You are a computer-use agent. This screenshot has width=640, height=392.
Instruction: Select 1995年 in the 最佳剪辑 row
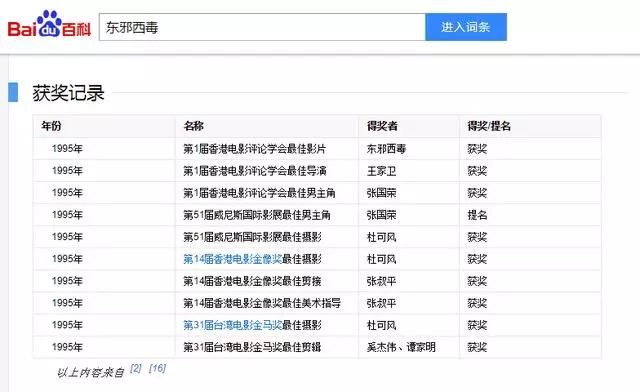click(67, 347)
